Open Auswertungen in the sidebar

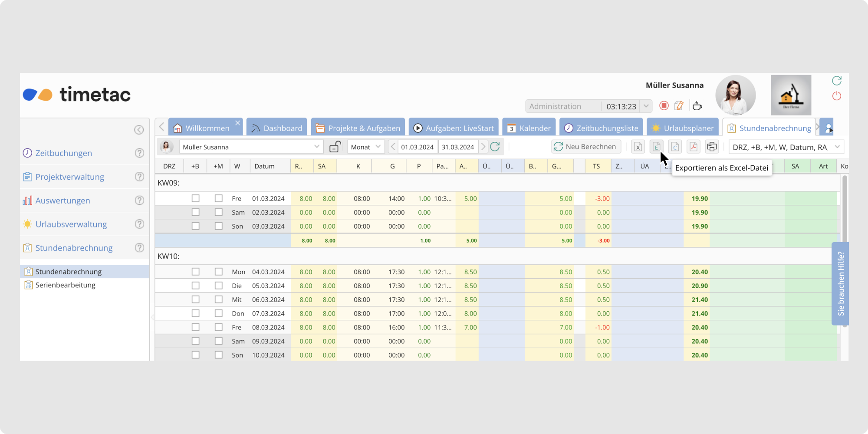[x=62, y=201]
